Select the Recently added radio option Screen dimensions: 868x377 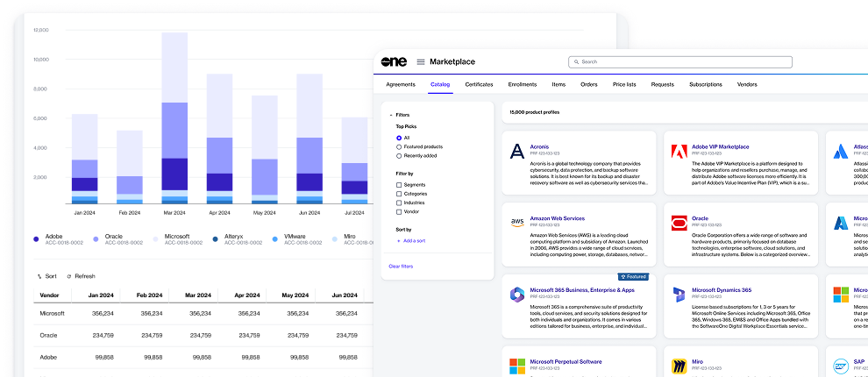pos(399,155)
